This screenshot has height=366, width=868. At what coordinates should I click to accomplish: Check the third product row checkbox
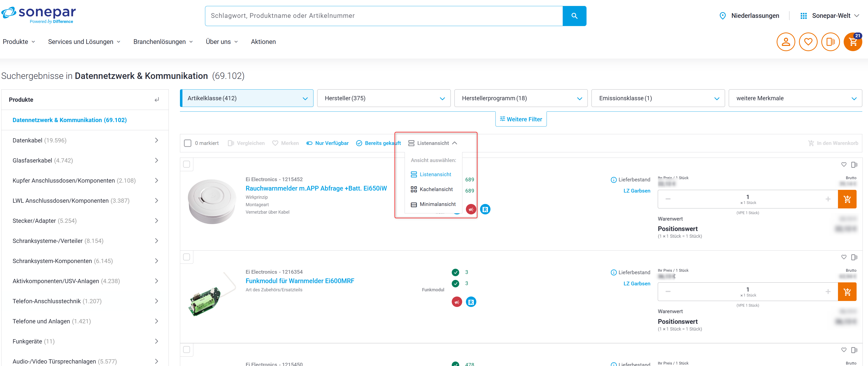point(186,350)
